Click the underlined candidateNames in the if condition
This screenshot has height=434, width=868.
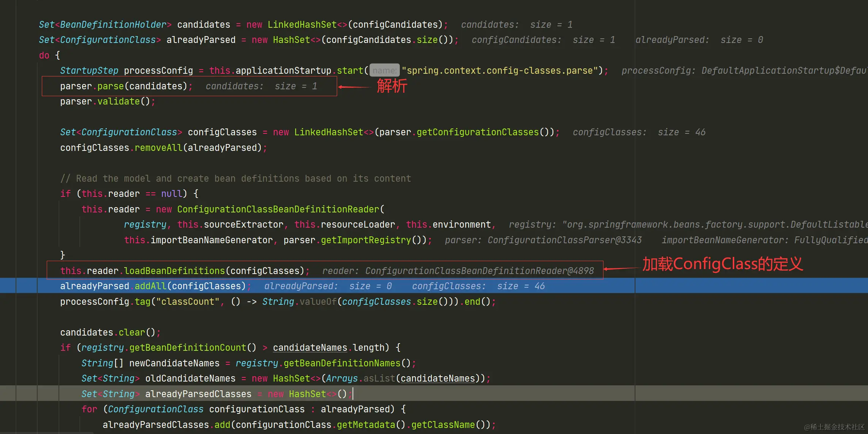point(310,348)
